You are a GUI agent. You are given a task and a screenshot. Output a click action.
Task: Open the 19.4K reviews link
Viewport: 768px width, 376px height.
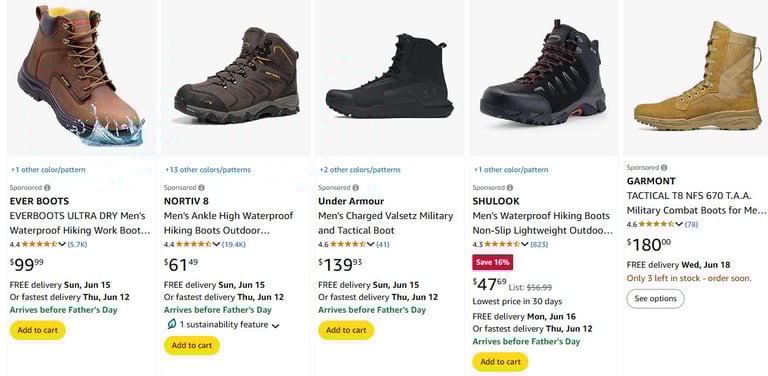point(234,244)
